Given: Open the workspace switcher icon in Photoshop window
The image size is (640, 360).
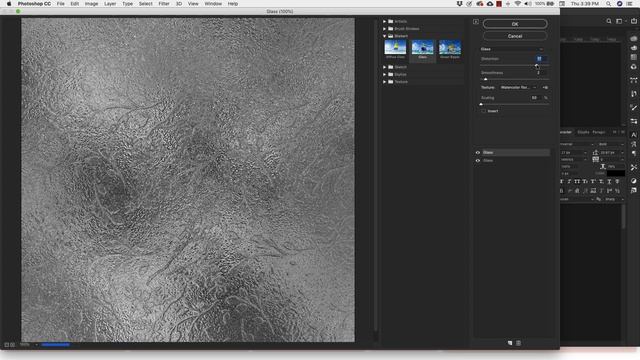Looking at the screenshot, I should [x=620, y=21].
